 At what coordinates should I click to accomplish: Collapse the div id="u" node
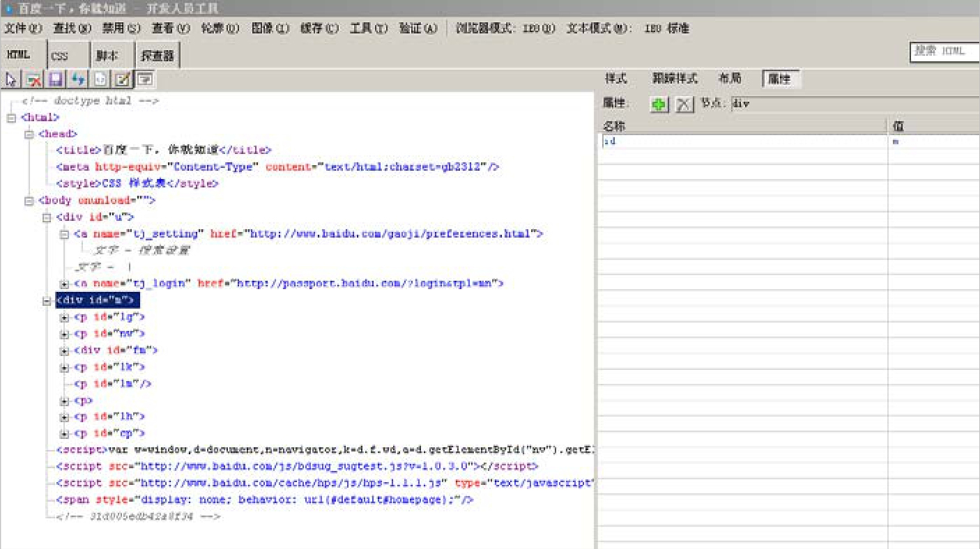pos(47,217)
